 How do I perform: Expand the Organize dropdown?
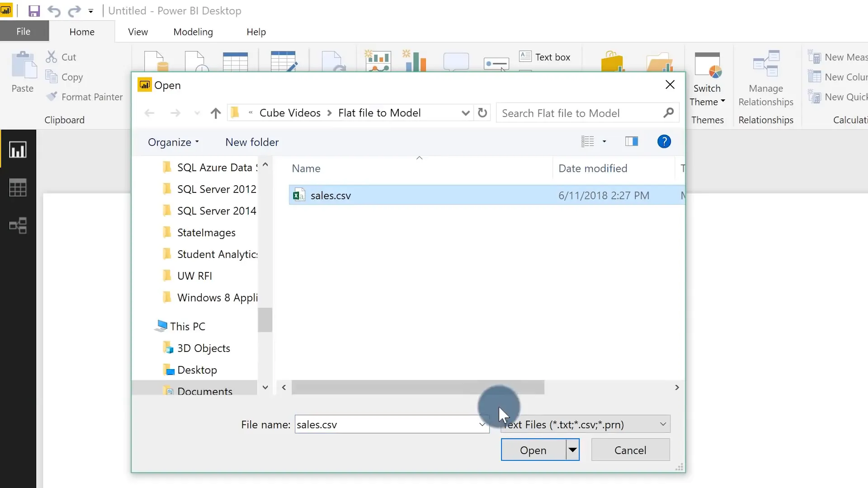pos(173,142)
